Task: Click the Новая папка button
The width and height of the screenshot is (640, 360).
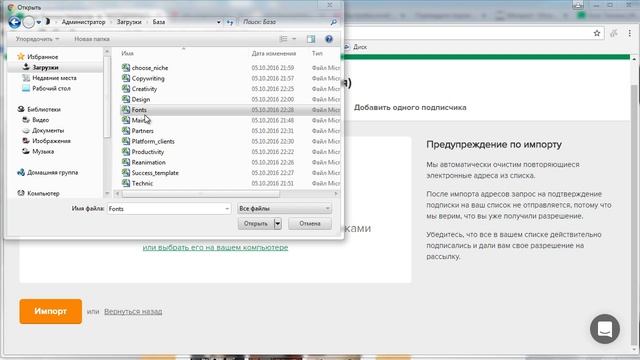Action: (92, 39)
